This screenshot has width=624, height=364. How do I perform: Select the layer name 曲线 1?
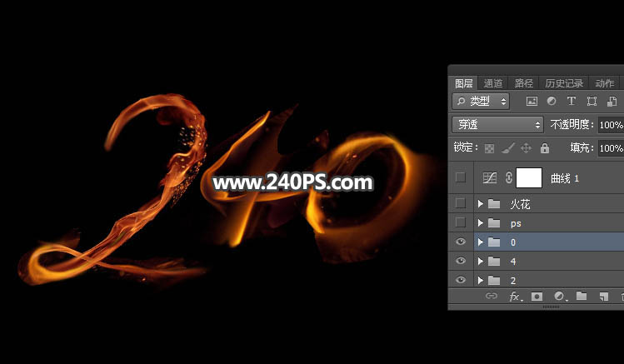point(565,178)
